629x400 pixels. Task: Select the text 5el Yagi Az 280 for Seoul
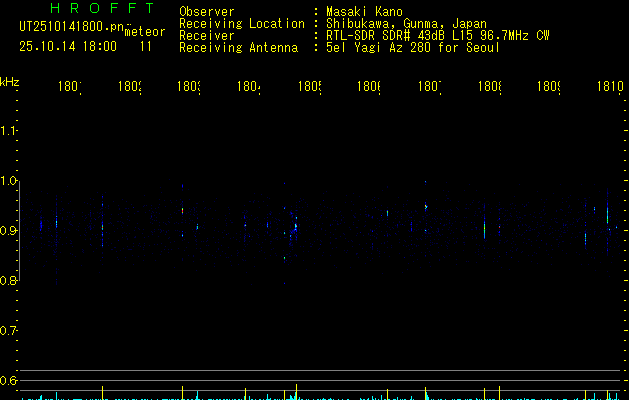[x=413, y=48]
